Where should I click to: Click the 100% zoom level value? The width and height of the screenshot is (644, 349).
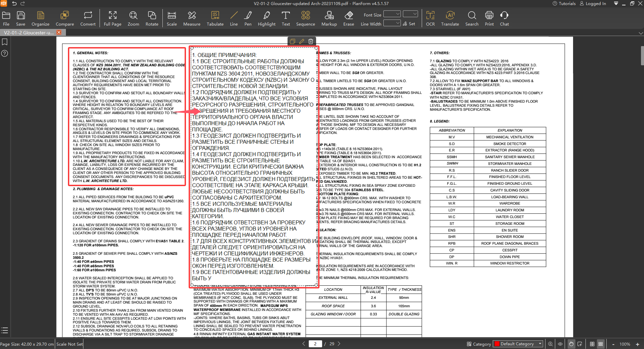[625, 344]
